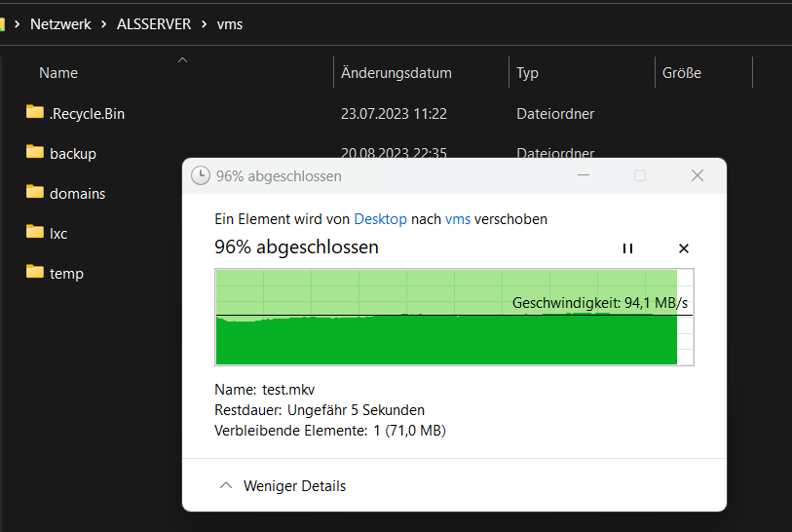Click the domains folder name

77,194
